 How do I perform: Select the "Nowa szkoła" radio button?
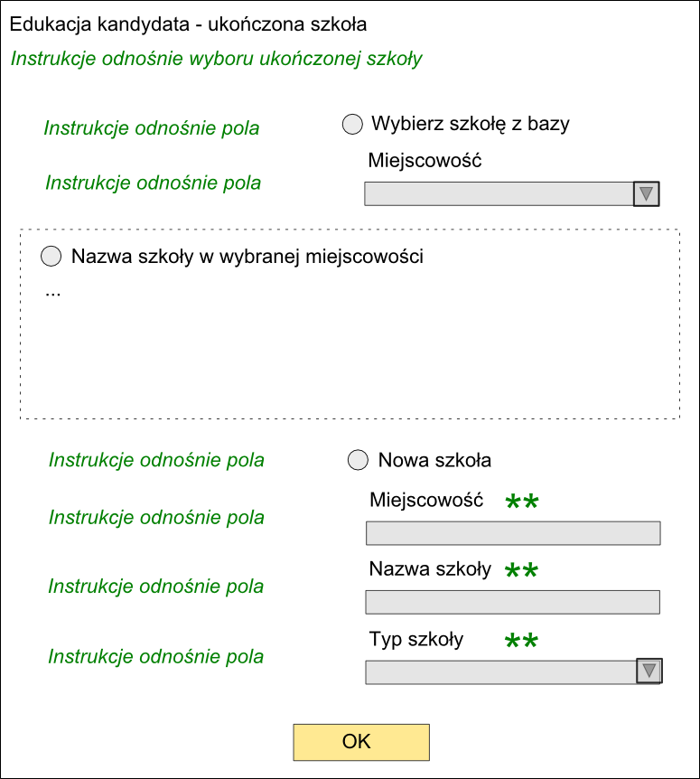point(358,460)
